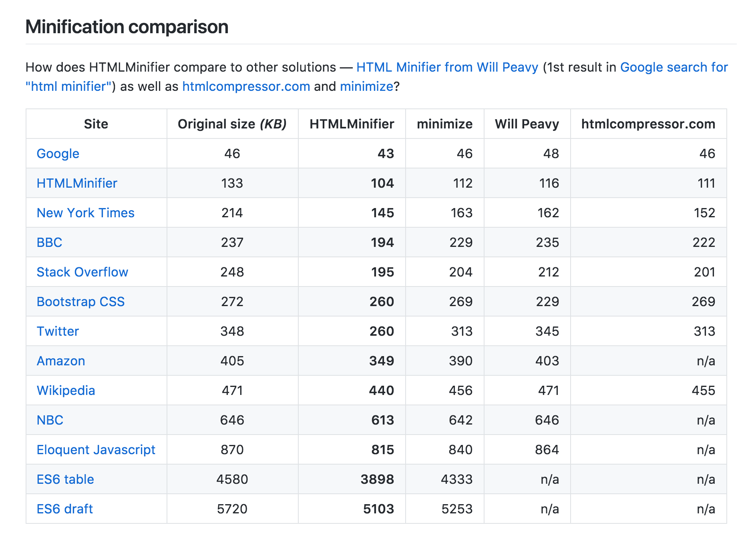Select the bold value 43 in Google row
The image size is (756, 545).
386,154
